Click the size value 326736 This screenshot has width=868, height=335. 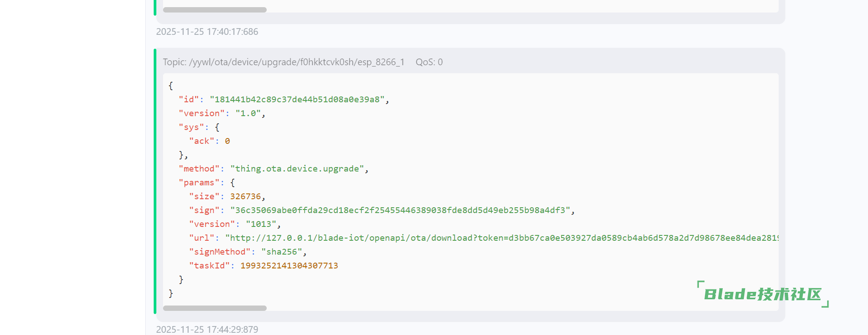coord(245,197)
